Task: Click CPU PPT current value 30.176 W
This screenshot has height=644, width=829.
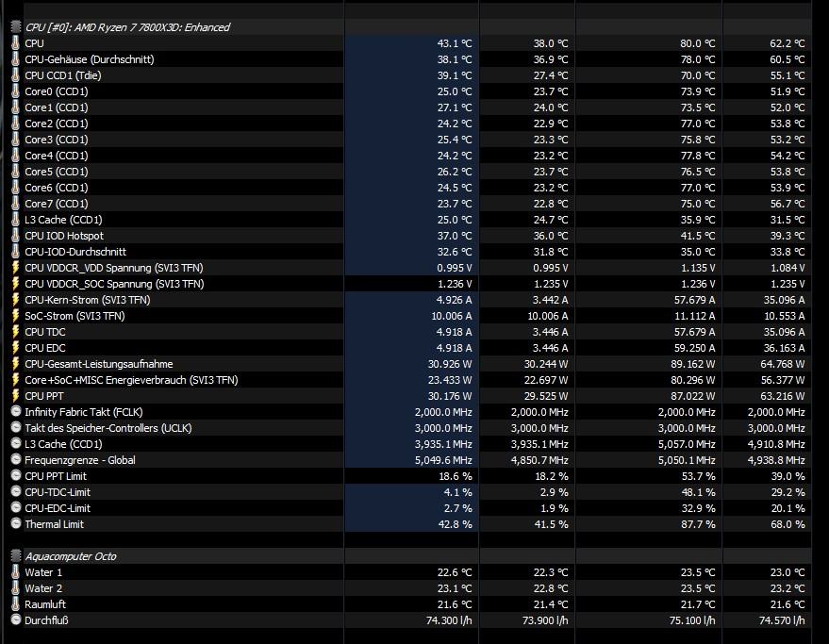Action: [x=450, y=396]
